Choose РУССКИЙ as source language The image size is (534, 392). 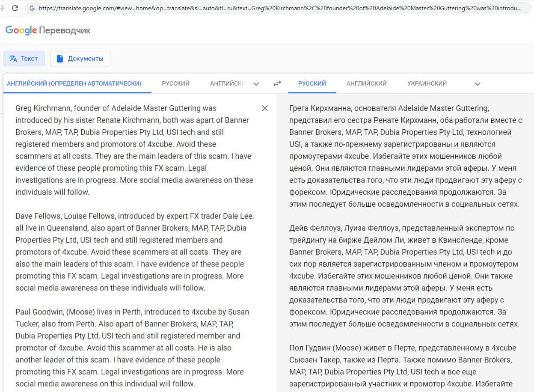tap(175, 83)
